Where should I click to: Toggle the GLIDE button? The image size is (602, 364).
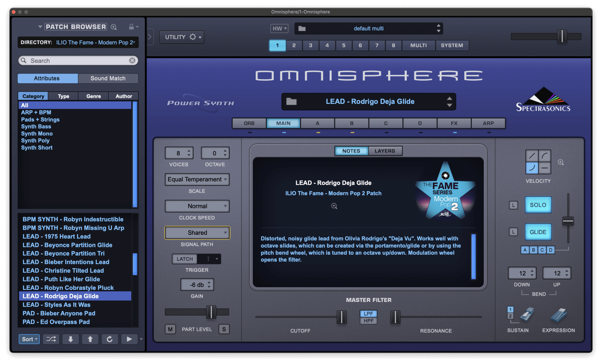[x=538, y=232]
